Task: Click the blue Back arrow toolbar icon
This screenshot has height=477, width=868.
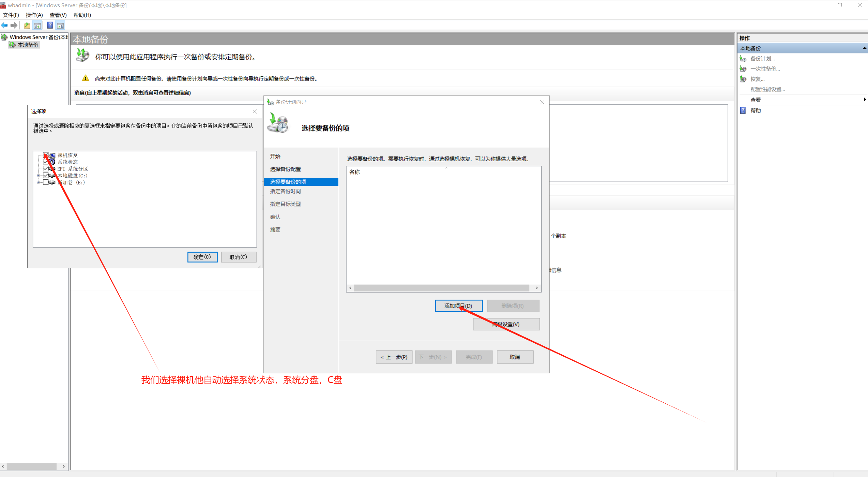Action: coord(4,25)
